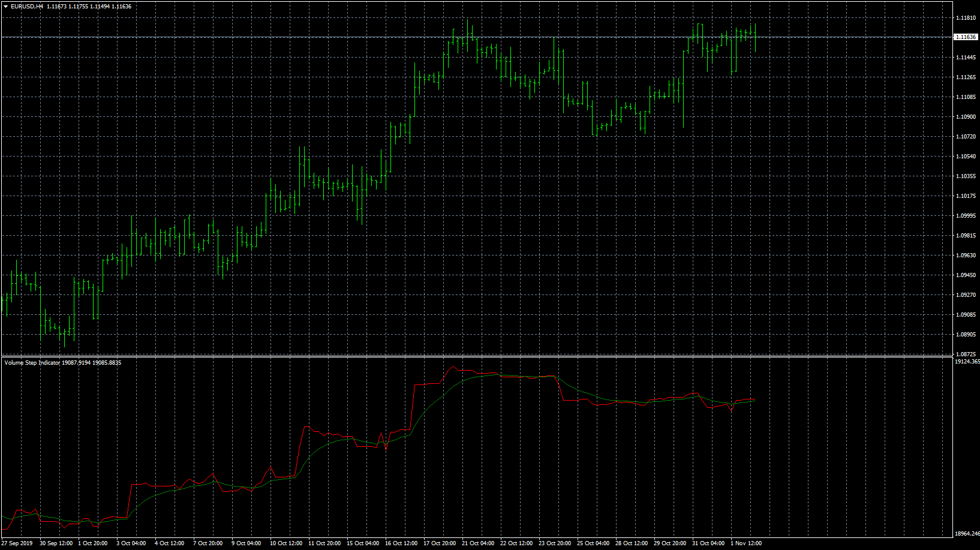Click price axis value 1.11810
980x550 pixels.
coord(965,18)
